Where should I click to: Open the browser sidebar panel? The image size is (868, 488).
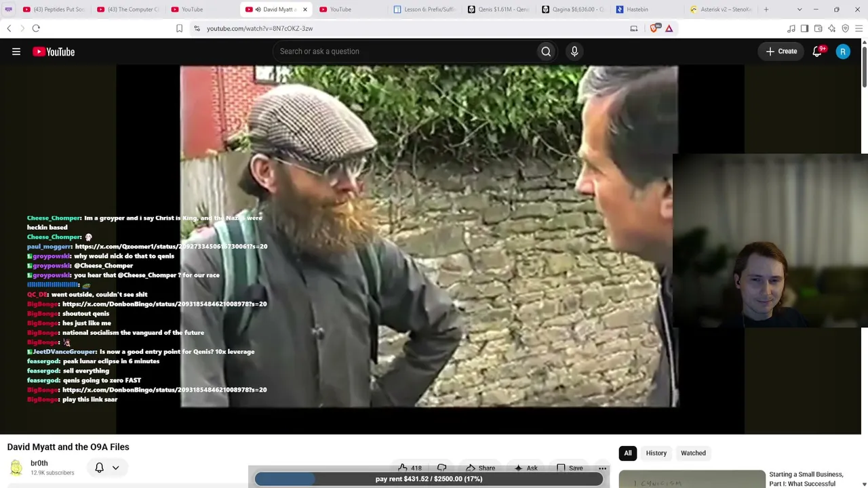point(804,28)
